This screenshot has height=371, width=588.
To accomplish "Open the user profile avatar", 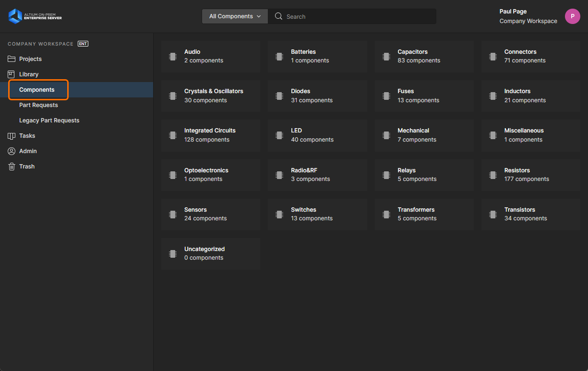I will pyautogui.click(x=572, y=16).
